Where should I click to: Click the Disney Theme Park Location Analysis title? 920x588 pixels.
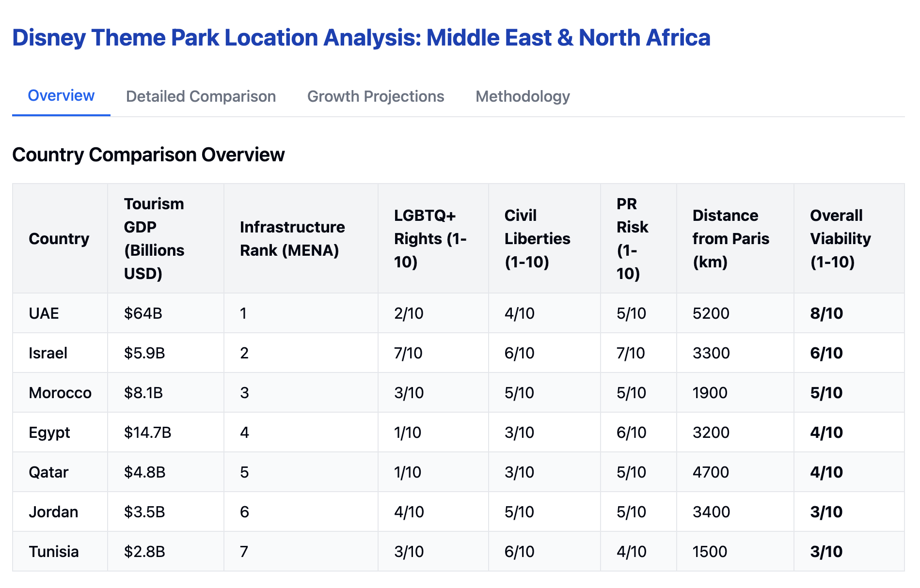point(361,38)
